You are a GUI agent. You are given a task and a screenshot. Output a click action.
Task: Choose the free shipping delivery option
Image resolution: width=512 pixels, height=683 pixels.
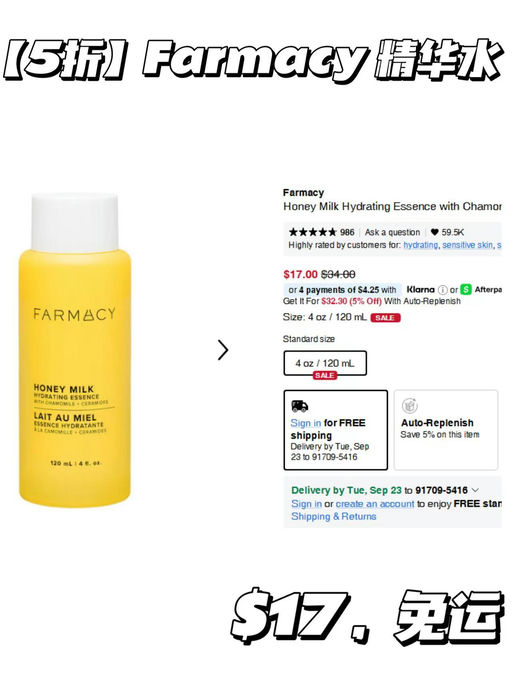click(x=336, y=430)
